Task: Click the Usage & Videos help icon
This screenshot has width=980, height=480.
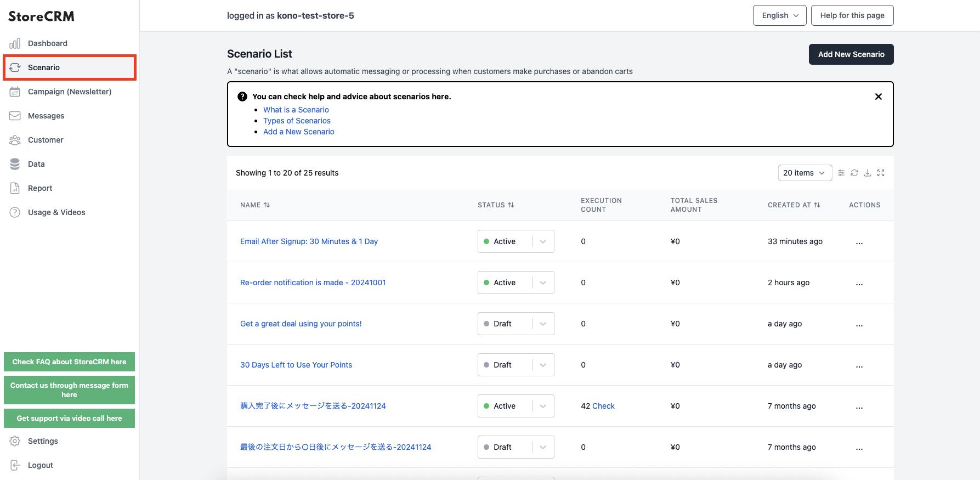Action: [x=15, y=212]
